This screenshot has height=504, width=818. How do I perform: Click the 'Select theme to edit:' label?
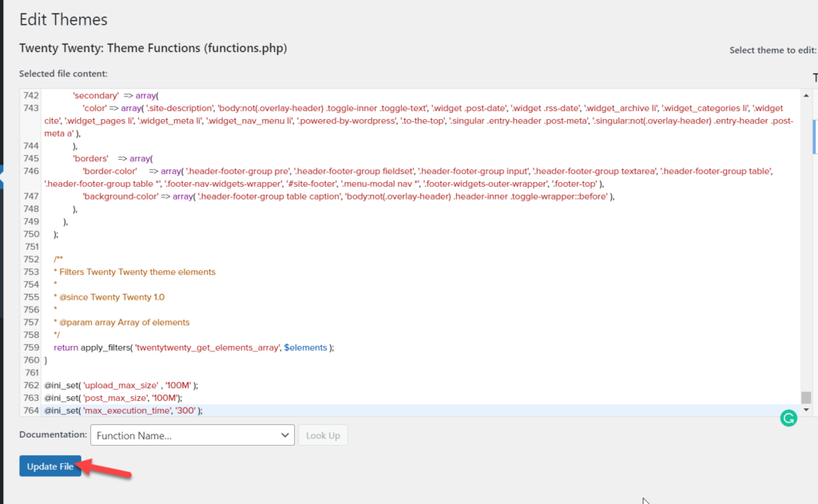pos(772,50)
